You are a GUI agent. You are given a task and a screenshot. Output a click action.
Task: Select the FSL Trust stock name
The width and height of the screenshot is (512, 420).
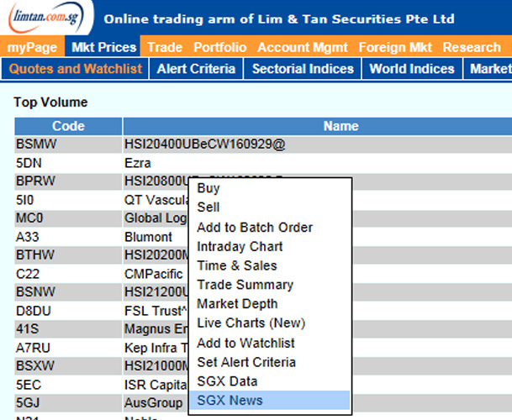pyautogui.click(x=156, y=311)
